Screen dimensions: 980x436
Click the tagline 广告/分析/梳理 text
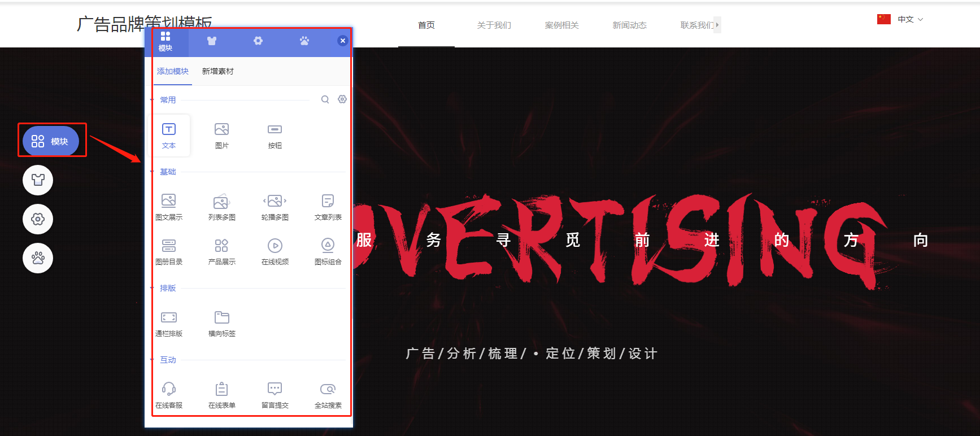[532, 354]
